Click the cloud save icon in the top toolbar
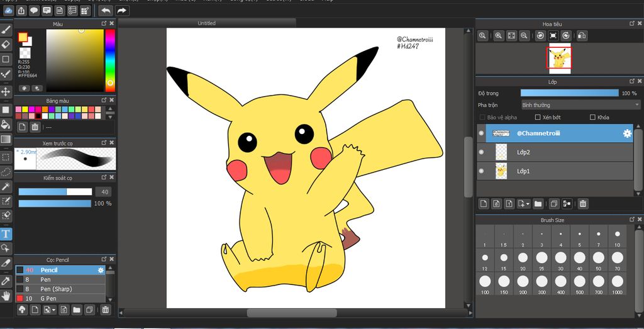The width and height of the screenshot is (644, 329). (8, 11)
